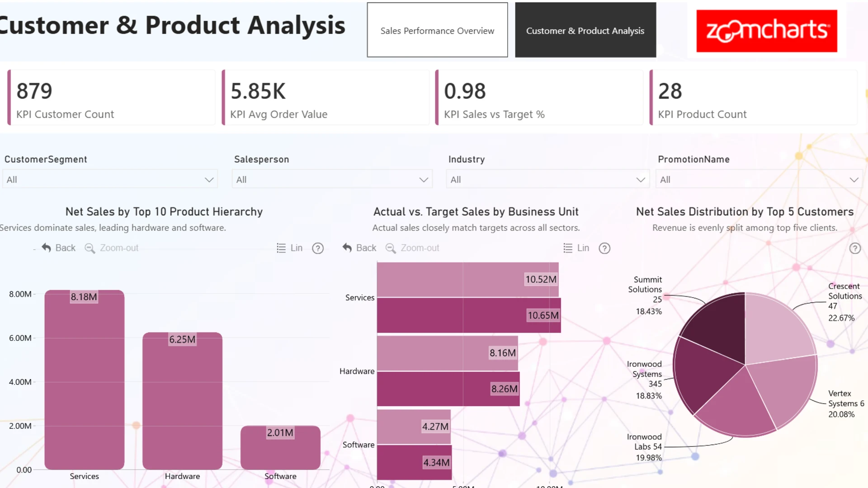Image resolution: width=868 pixels, height=488 pixels.
Task: Click 'Services' x-axis label under column chart
Action: click(84, 476)
